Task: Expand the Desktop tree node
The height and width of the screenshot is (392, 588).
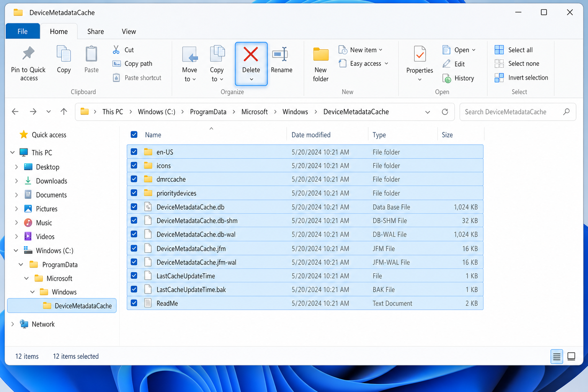Action: [16, 167]
